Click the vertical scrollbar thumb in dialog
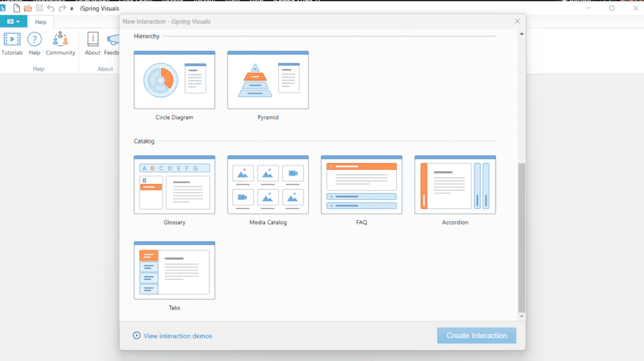The image size is (644, 361). click(x=521, y=238)
